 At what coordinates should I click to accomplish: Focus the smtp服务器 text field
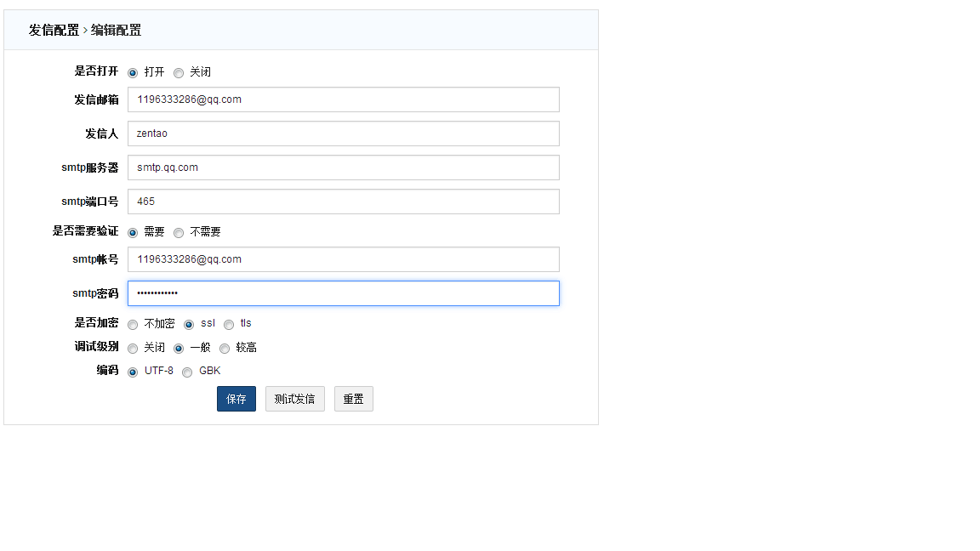343,168
